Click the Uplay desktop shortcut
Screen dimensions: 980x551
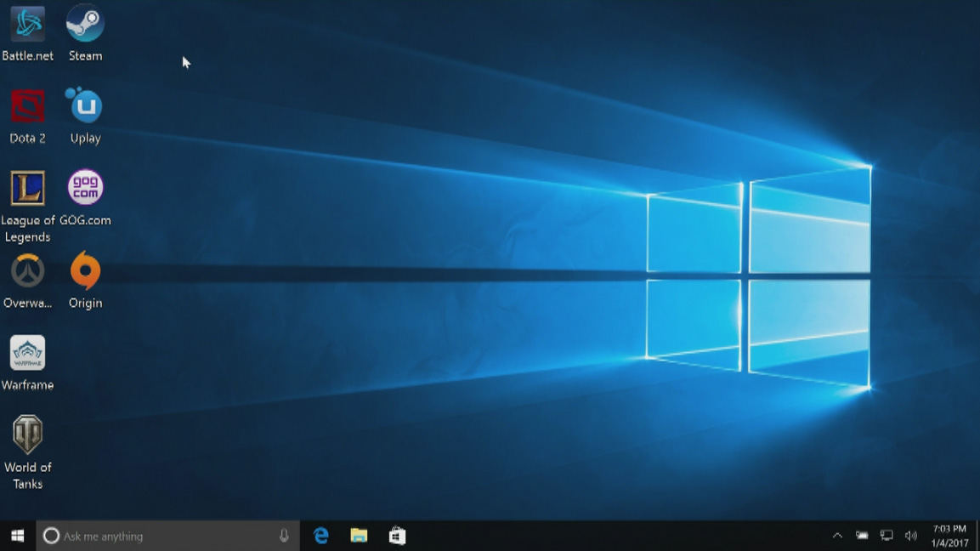coord(85,116)
